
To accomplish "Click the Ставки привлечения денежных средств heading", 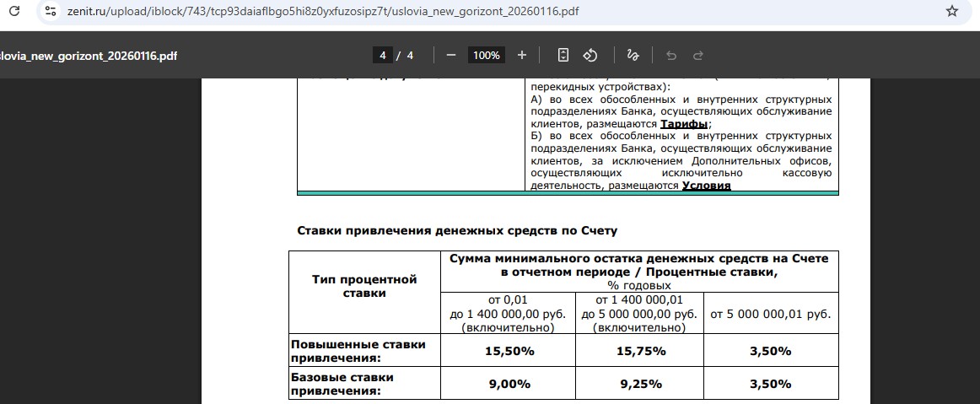I will (x=458, y=230).
